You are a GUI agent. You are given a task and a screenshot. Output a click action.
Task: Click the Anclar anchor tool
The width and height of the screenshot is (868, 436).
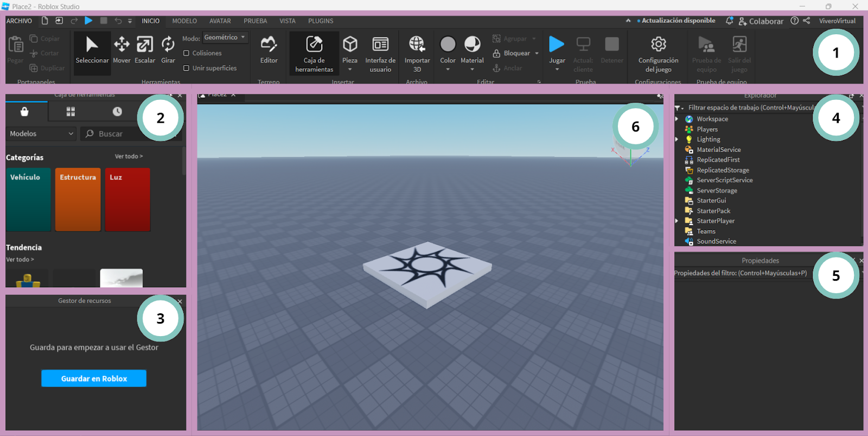tap(507, 68)
